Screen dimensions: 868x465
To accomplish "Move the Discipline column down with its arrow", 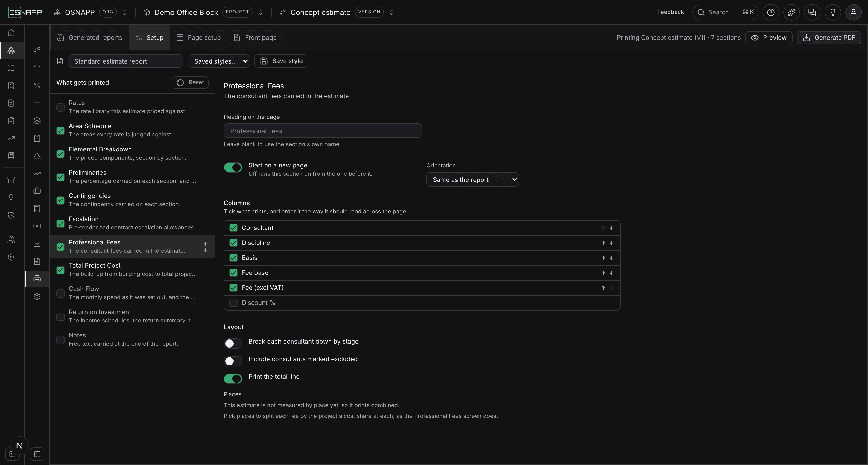I will coord(611,243).
